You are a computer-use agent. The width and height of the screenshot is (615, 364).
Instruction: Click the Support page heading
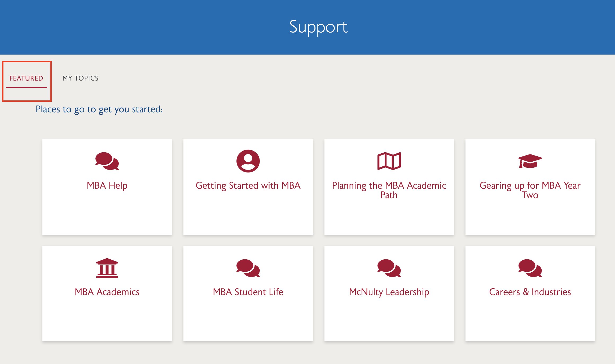coord(318,27)
